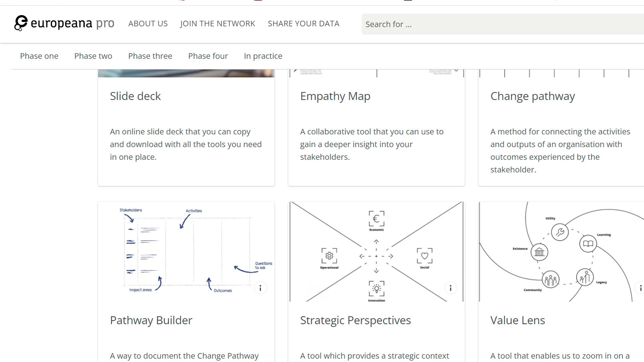Jump to Phase three section

(150, 56)
